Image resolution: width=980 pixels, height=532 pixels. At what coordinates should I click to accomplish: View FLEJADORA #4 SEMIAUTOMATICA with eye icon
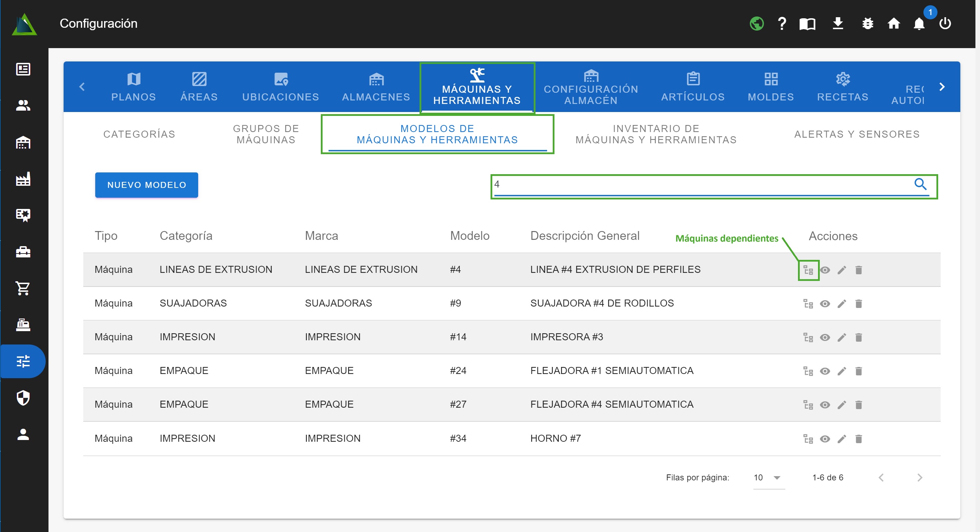pyautogui.click(x=825, y=405)
